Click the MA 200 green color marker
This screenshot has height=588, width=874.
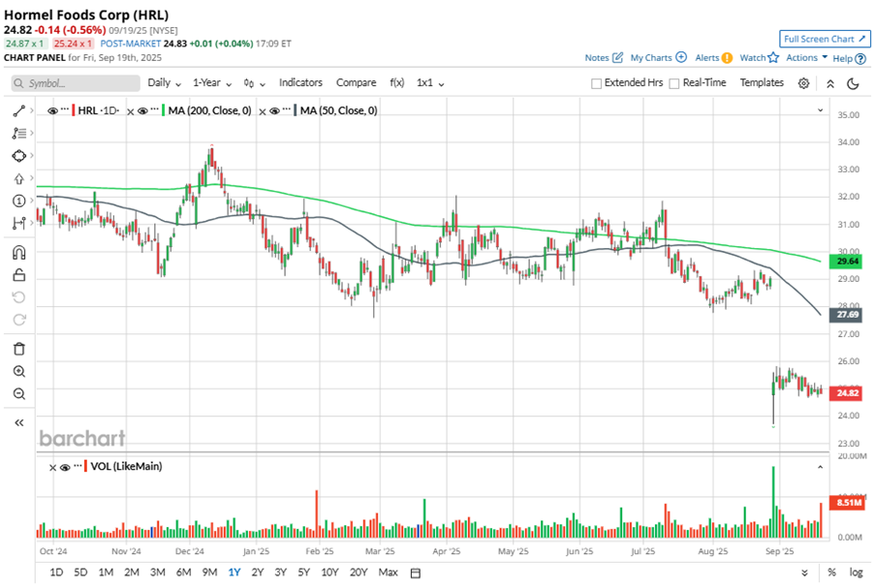pyautogui.click(x=164, y=110)
